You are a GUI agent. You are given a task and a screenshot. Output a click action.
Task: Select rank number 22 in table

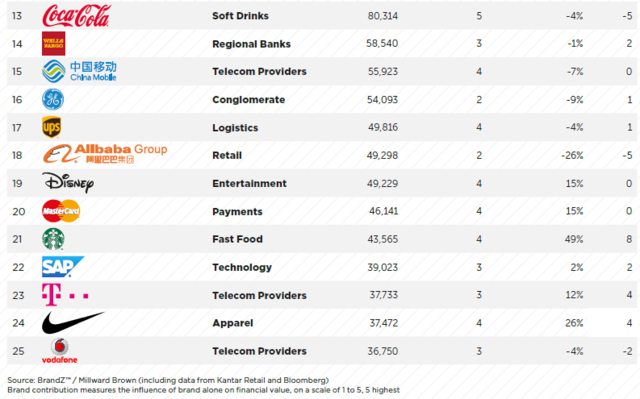coord(18,267)
